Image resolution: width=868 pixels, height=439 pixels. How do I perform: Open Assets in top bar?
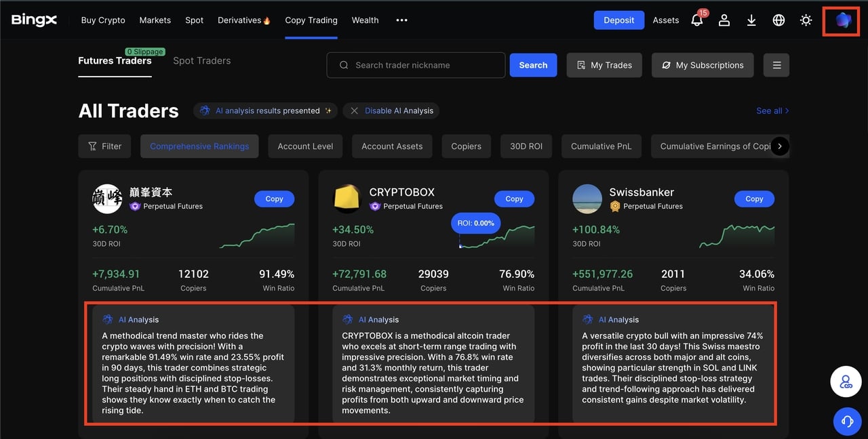[666, 20]
